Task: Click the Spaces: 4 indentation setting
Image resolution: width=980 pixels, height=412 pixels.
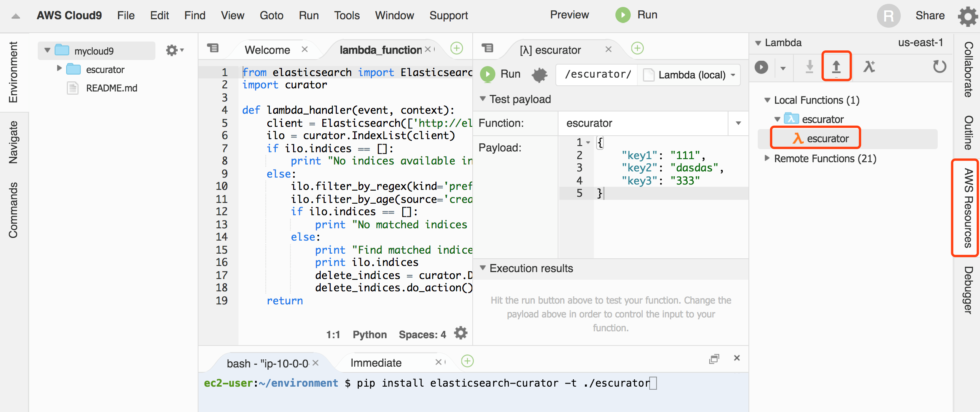Action: coord(422,335)
